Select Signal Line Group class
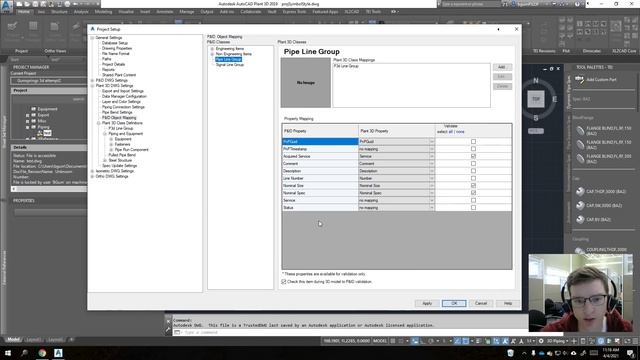Viewport: 640px width, 360px height. 229,64
